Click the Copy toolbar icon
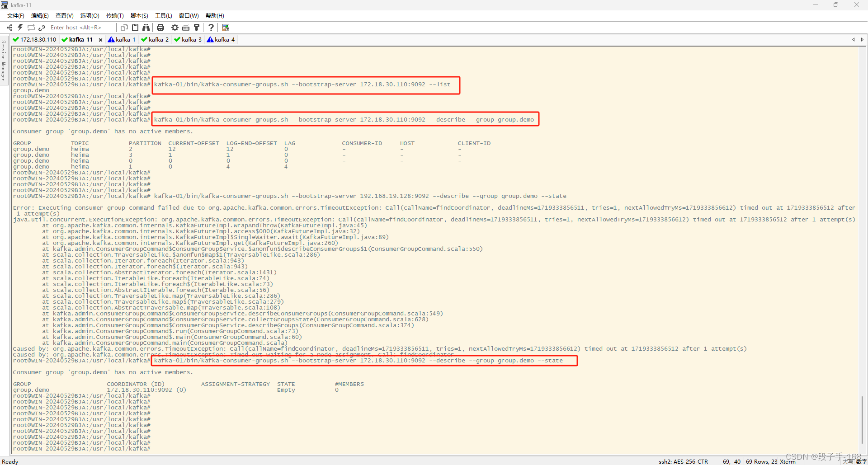The height and width of the screenshot is (465, 868). pos(124,28)
